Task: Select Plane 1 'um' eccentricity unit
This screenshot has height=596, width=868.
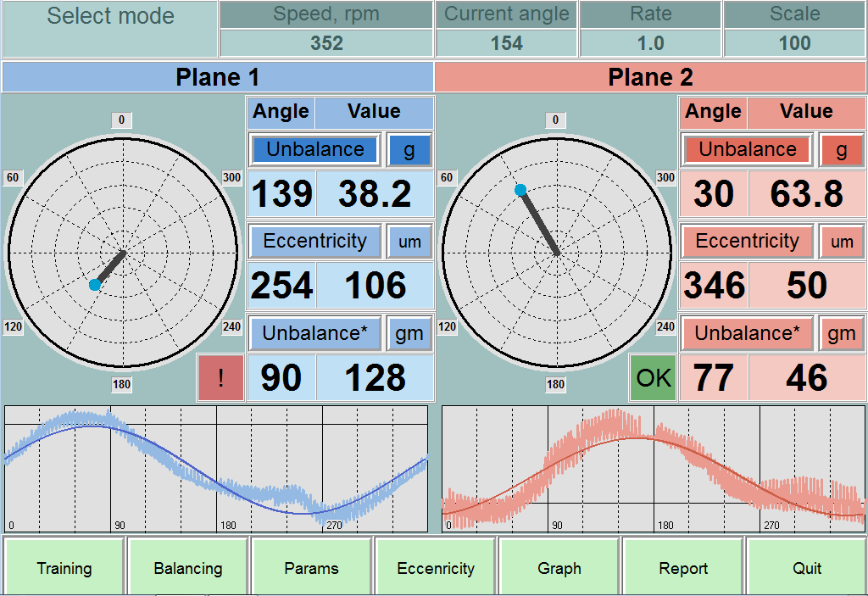Action: (409, 242)
